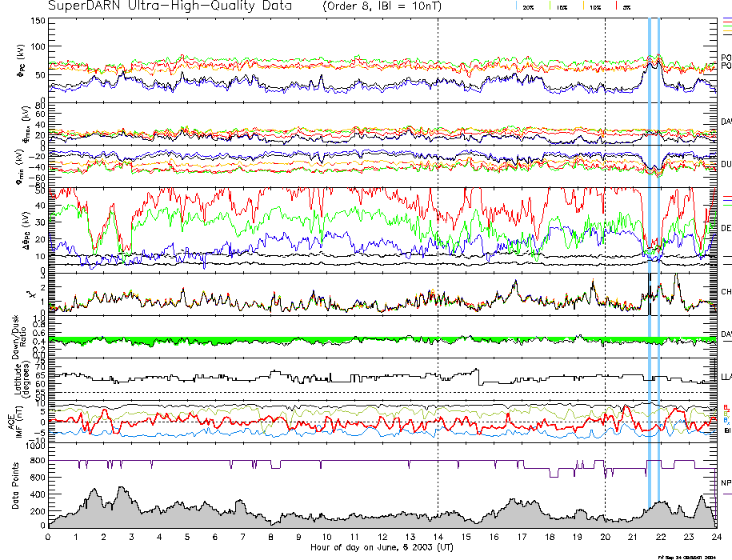Click the 20% legend entry at top

[528, 7]
